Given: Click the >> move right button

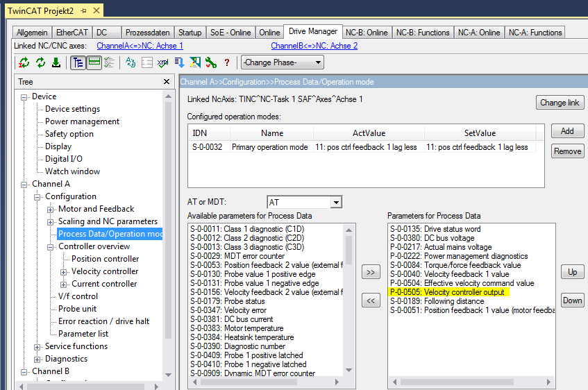Looking at the screenshot, I should [x=371, y=272].
